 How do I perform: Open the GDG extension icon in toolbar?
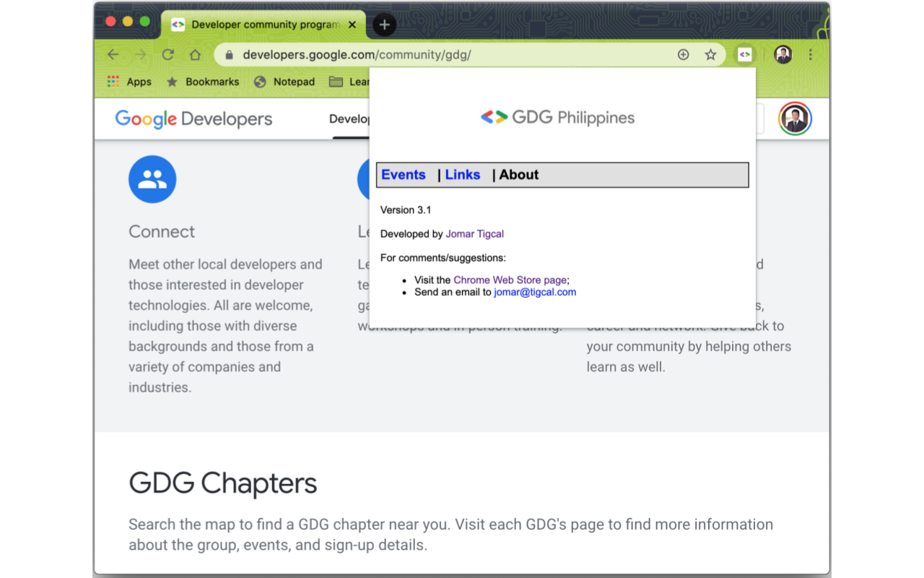pos(745,55)
